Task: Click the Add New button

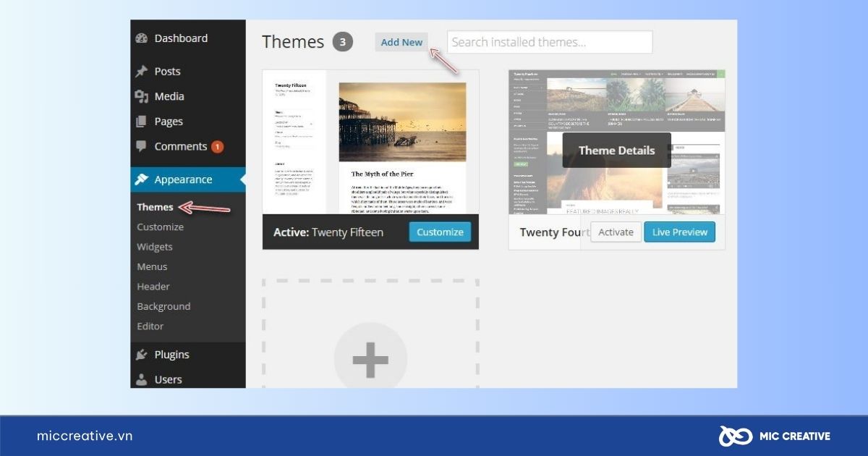Action: (x=401, y=42)
